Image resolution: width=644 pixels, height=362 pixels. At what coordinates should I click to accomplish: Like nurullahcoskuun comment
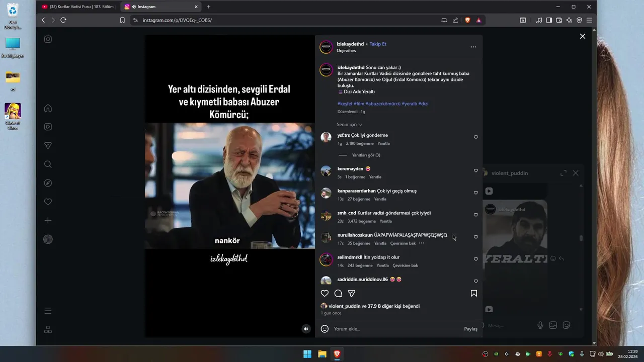point(476,237)
